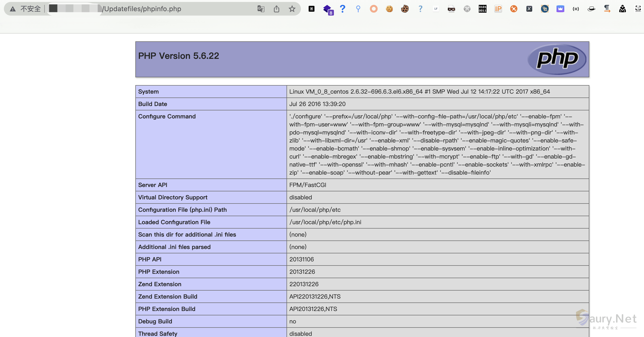The height and width of the screenshot is (337, 644).
Task: Open the purple extension with badge 8
Action: coord(327,9)
